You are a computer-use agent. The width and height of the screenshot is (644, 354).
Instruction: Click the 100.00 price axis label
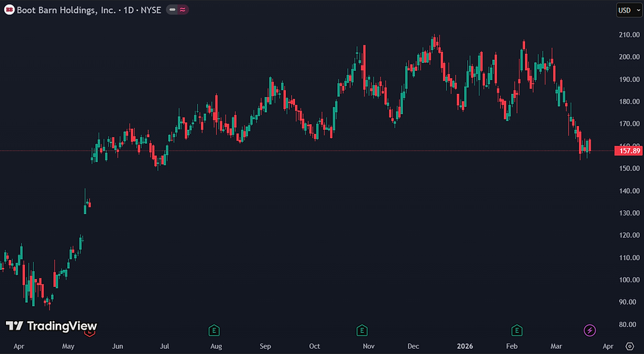pyautogui.click(x=630, y=280)
